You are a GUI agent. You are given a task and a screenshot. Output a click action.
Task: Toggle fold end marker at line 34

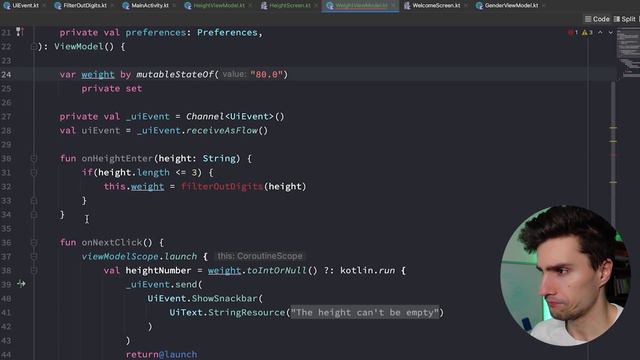(x=34, y=214)
